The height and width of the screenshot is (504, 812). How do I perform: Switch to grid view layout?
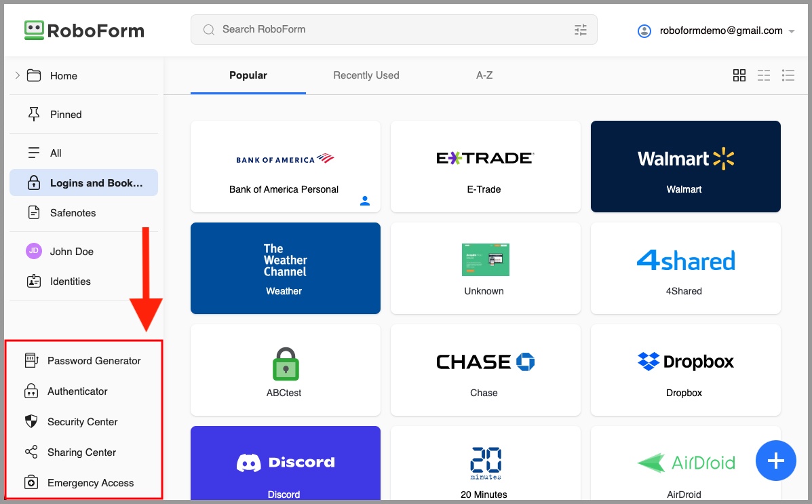tap(739, 75)
